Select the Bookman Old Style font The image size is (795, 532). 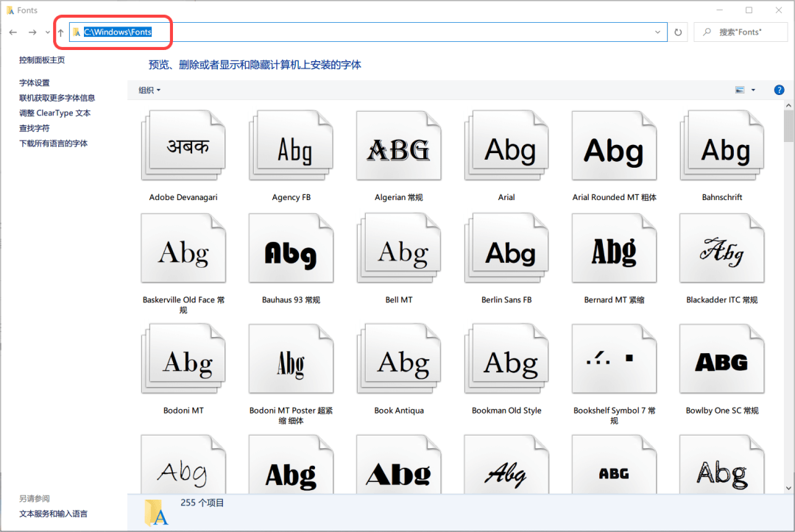[x=506, y=359]
